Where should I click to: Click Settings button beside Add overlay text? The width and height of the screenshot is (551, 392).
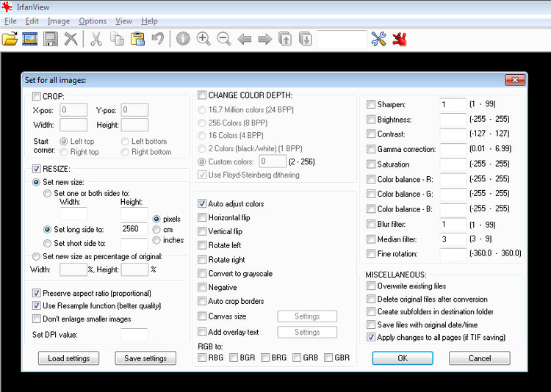pos(307,332)
